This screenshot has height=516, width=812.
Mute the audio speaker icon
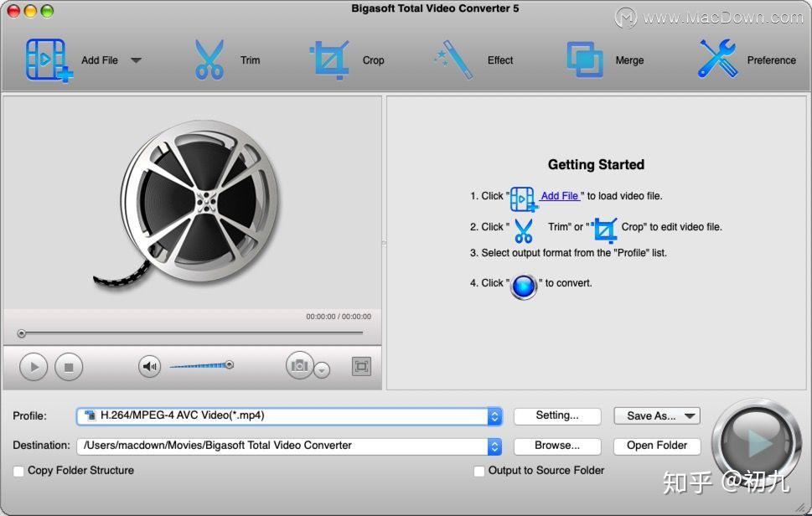click(149, 365)
